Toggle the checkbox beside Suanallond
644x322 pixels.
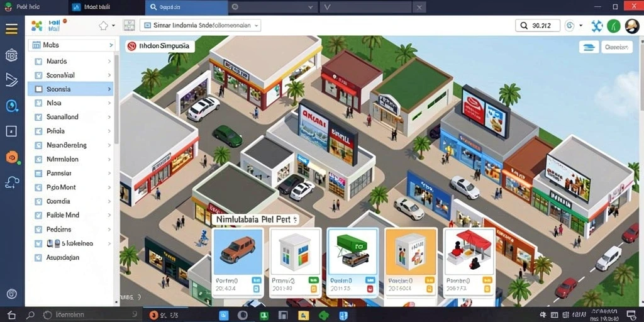click(38, 117)
